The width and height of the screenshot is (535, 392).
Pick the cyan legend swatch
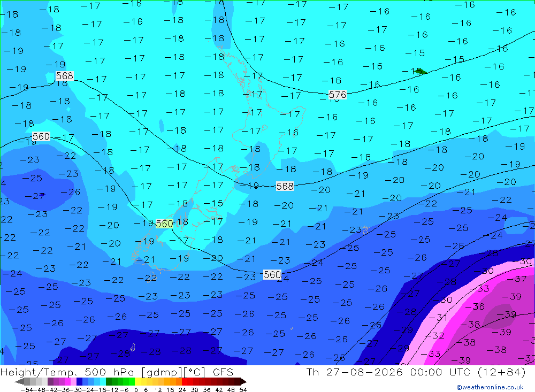[103, 381]
